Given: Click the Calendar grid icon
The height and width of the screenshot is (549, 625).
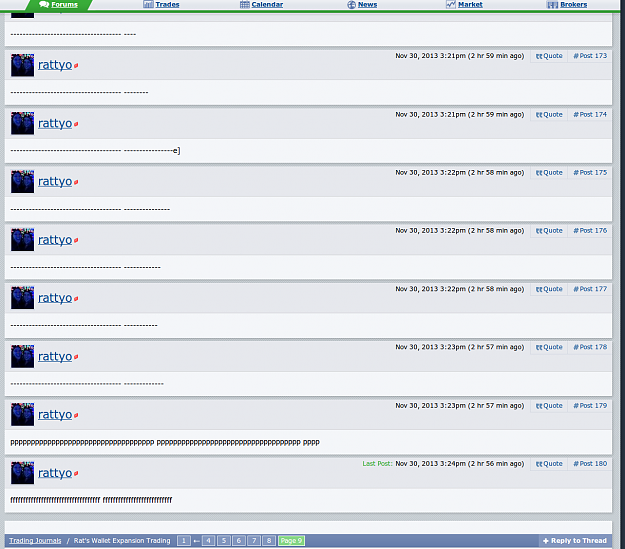Looking at the screenshot, I should point(245,5).
